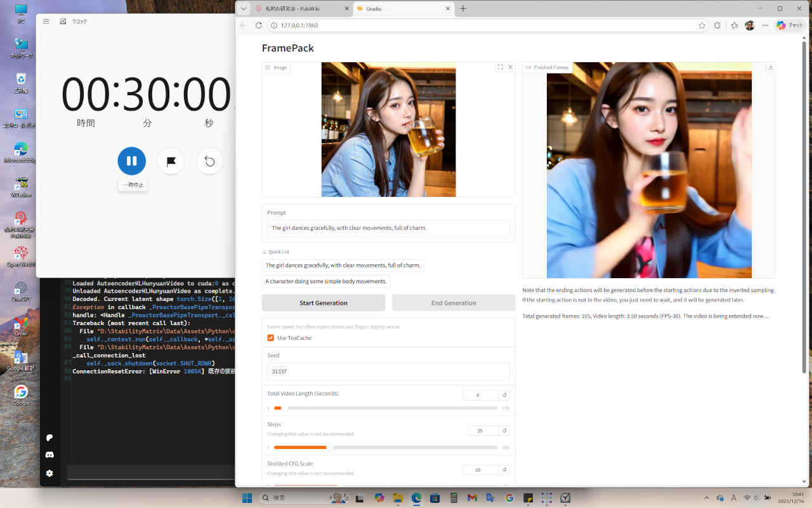Reset the Steps value to default
This screenshot has width=812, height=508.
pos(504,431)
